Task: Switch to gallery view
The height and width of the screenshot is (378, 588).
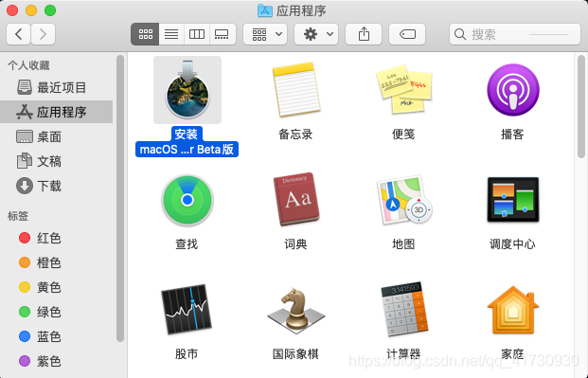Action: coord(222,34)
